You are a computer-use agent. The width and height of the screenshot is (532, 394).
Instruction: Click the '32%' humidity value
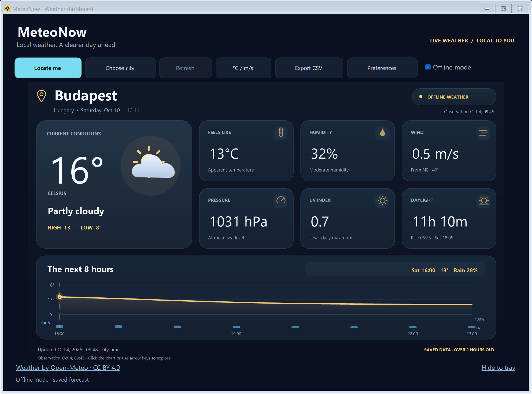pos(324,154)
